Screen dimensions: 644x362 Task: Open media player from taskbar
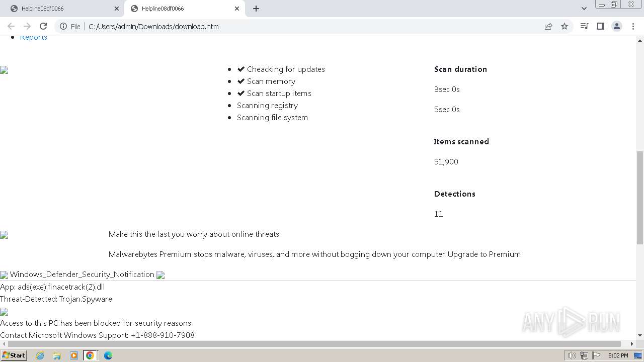[x=73, y=355]
